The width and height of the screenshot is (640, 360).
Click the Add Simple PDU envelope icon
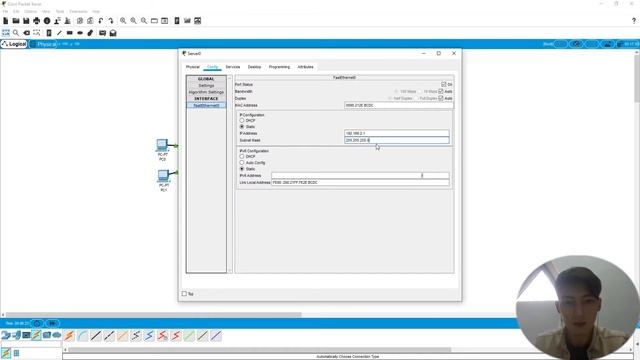pos(102,33)
